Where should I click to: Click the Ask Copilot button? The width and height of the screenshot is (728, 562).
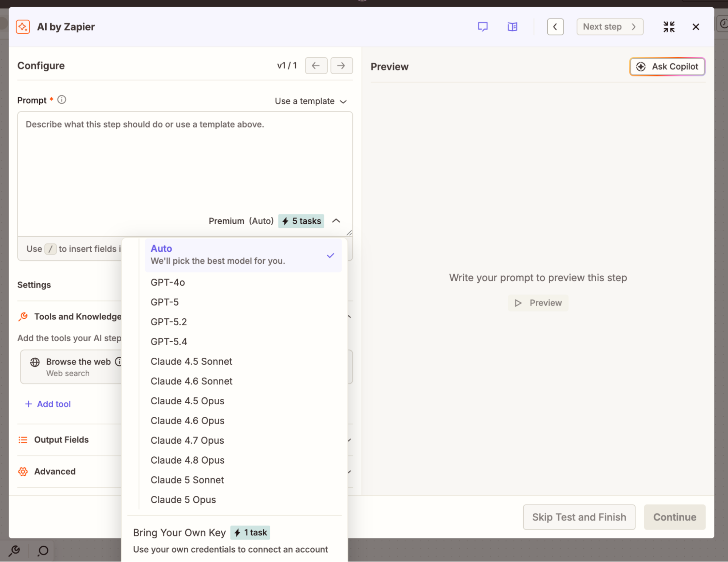667,67
